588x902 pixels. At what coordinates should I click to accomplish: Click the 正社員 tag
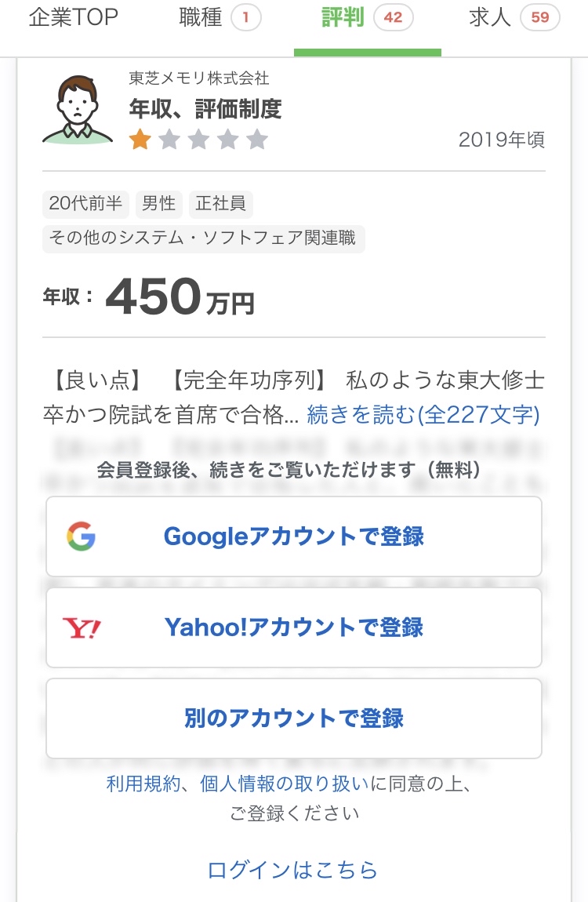pos(220,204)
